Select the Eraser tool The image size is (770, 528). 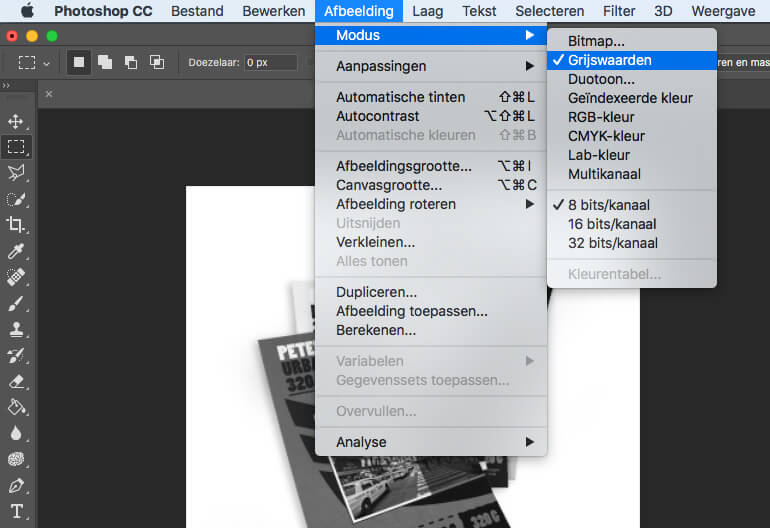(x=16, y=381)
